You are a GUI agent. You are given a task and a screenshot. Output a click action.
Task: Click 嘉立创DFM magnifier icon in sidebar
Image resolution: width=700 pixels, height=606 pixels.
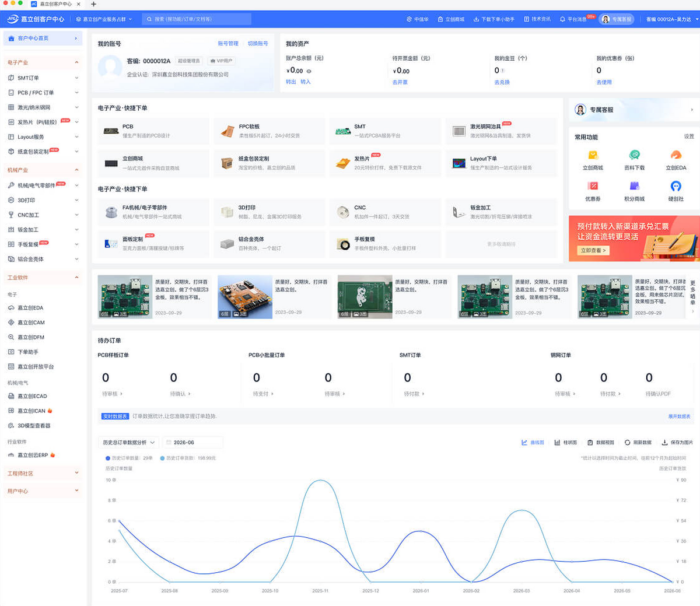click(x=11, y=337)
